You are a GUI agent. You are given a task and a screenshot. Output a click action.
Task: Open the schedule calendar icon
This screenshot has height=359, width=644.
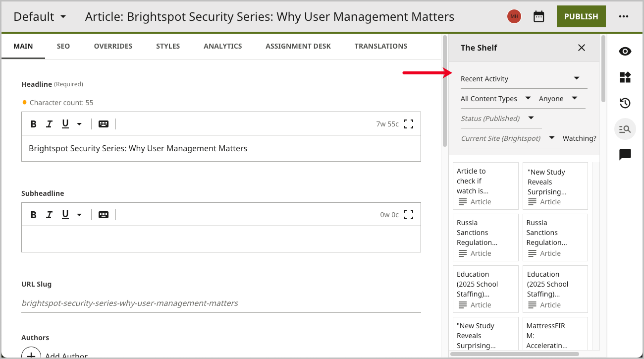click(538, 16)
